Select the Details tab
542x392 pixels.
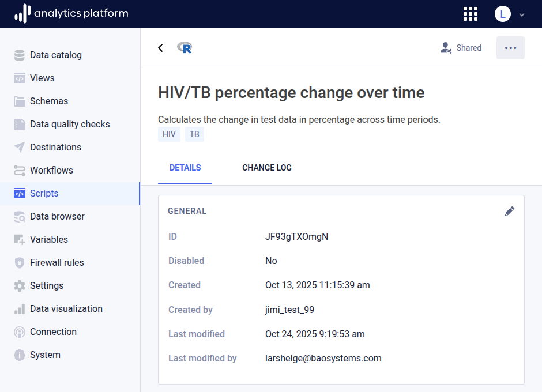pos(185,168)
